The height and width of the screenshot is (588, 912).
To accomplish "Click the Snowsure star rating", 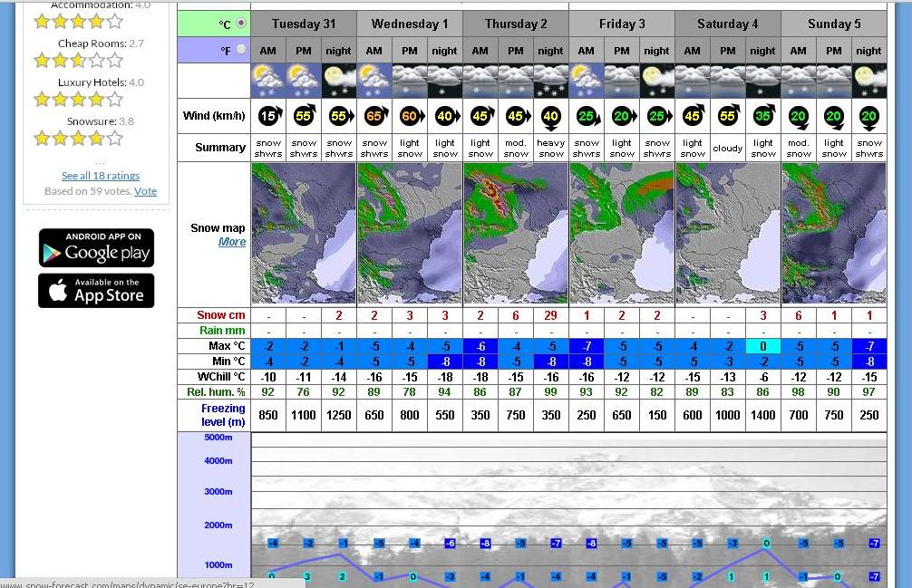I will (x=79, y=139).
